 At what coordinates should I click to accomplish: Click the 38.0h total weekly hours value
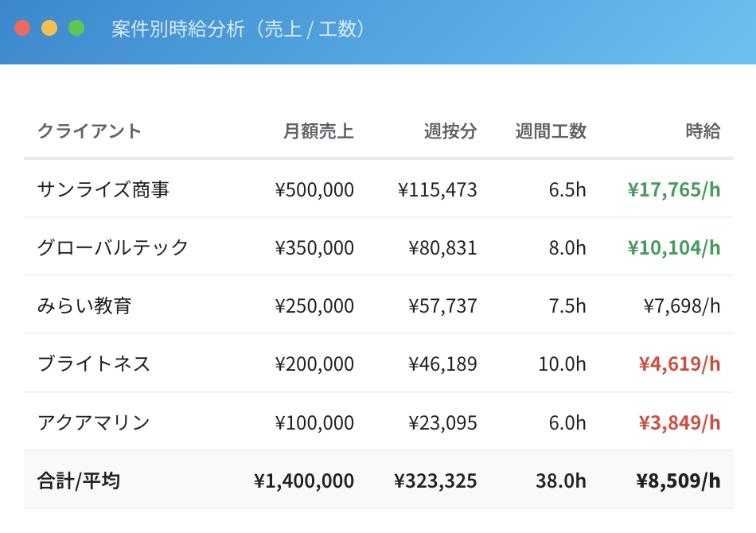pos(559,480)
